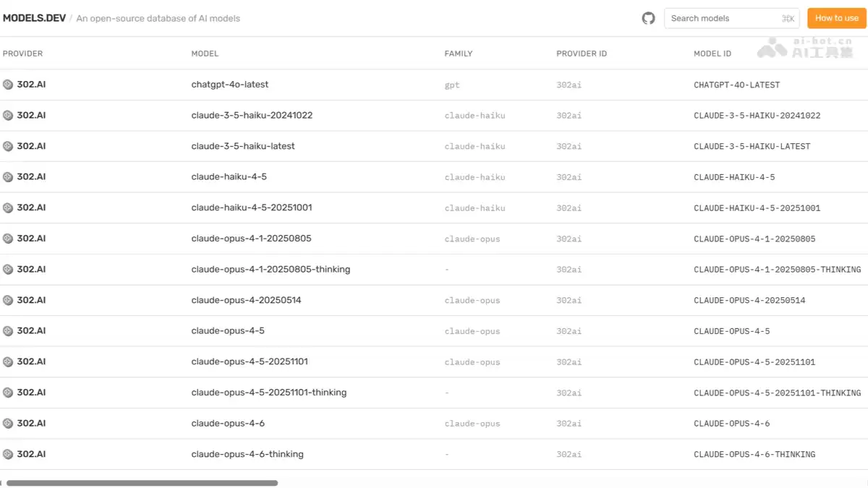Open the MODELS.DEV home link
The image size is (868, 488).
(x=34, y=18)
